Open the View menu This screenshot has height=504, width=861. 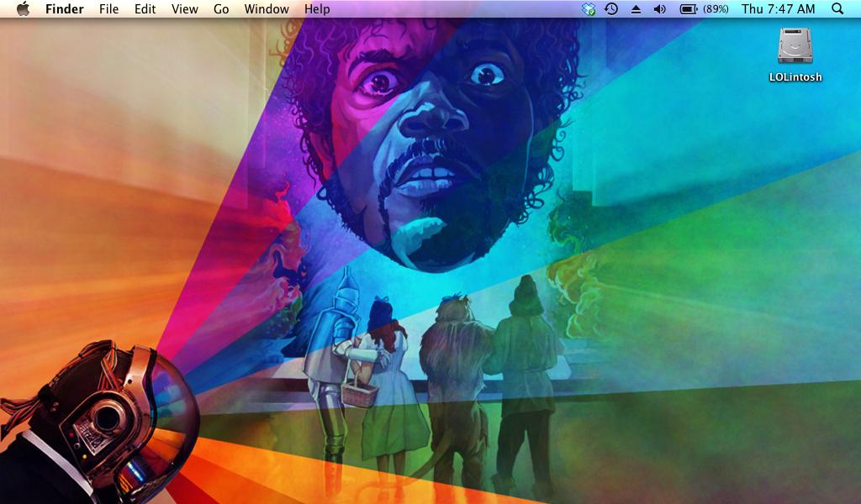[x=184, y=8]
